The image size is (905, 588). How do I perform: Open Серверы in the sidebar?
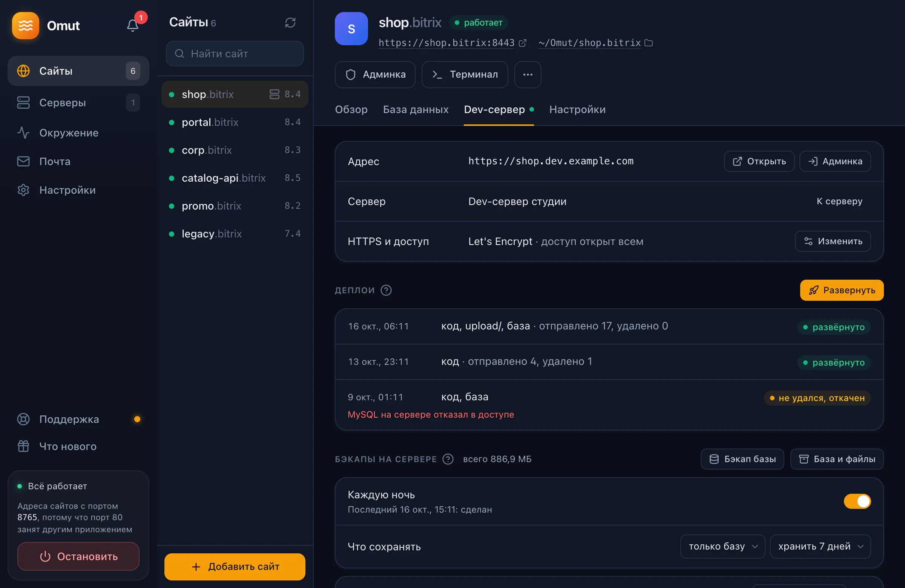click(x=78, y=103)
